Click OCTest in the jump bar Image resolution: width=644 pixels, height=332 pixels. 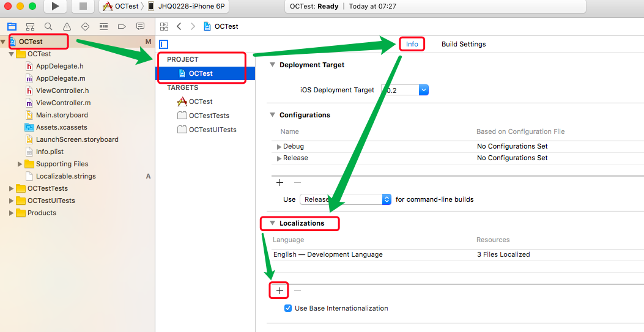[x=221, y=26]
